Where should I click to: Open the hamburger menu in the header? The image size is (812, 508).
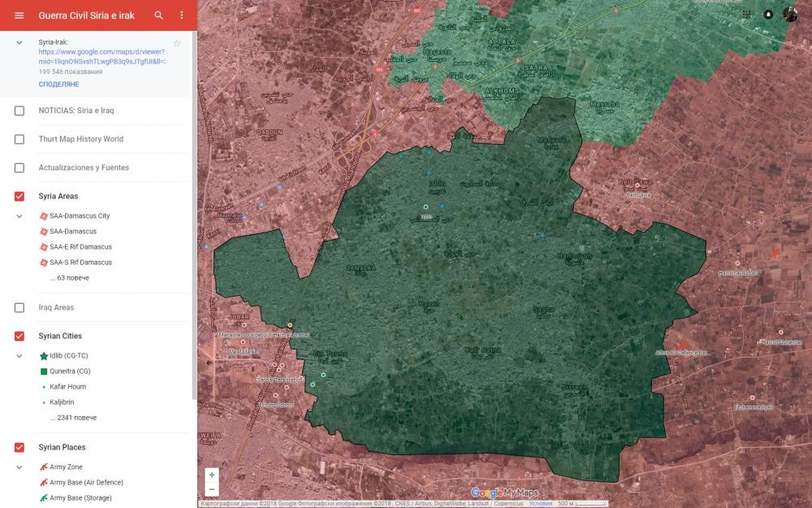tap(19, 15)
